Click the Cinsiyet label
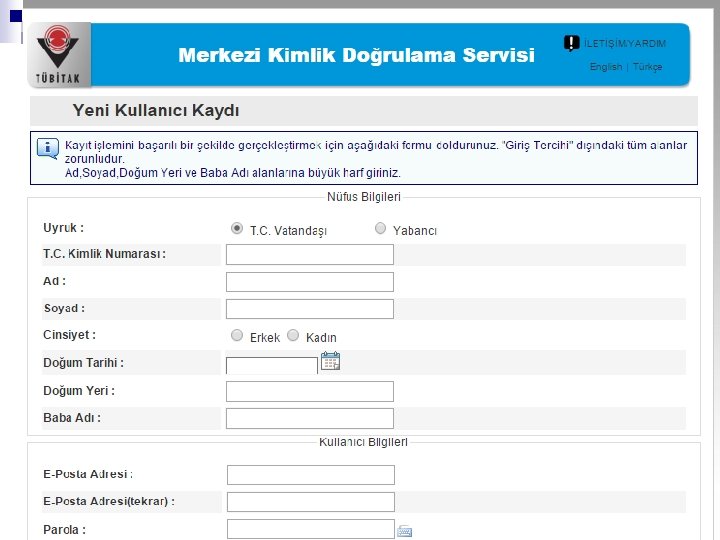Image resolution: width=720 pixels, height=540 pixels. (69, 335)
